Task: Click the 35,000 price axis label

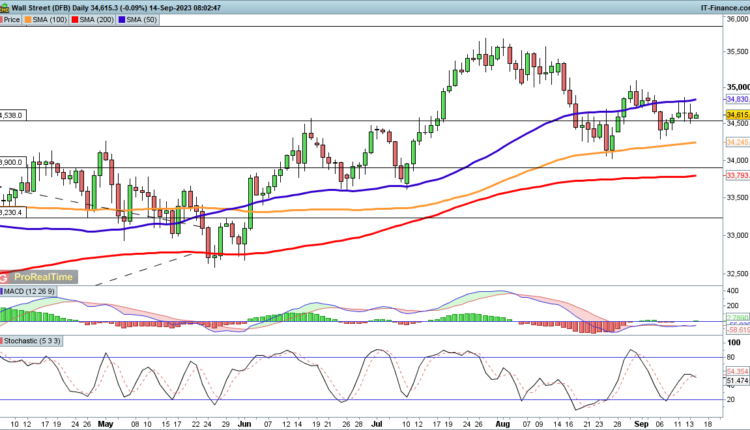Action: (x=737, y=87)
